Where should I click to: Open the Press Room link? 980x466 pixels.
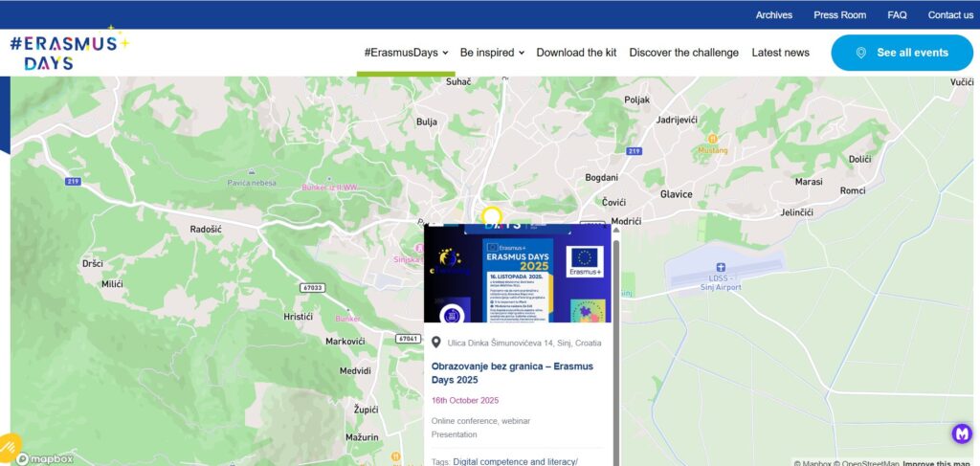click(839, 14)
